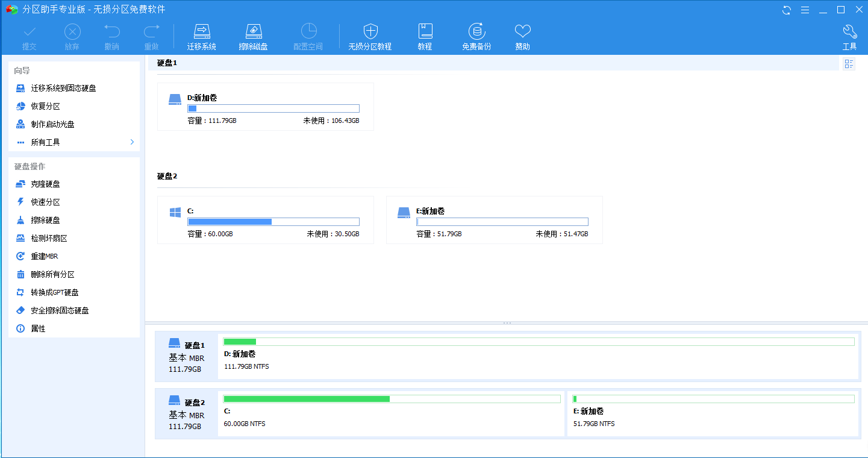This screenshot has height=458, width=868.
Task: Select C: 60.00GB NTFS partition block
Action: coord(392,413)
